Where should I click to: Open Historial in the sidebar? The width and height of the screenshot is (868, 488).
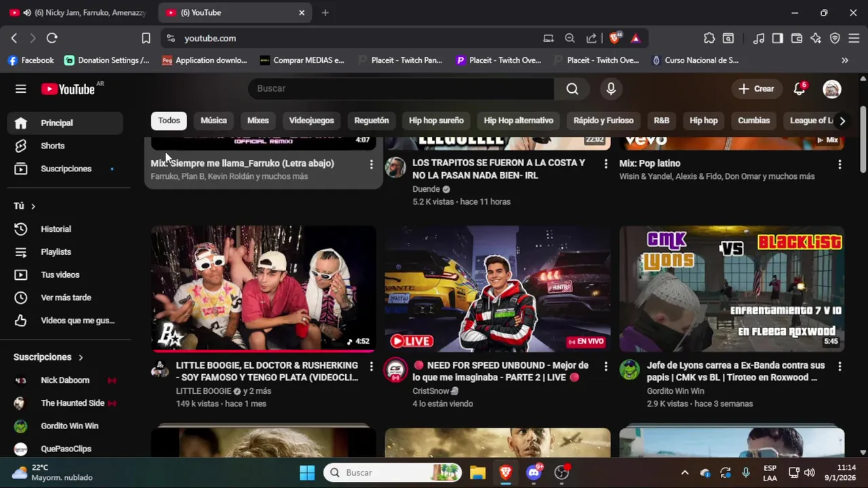66,229
